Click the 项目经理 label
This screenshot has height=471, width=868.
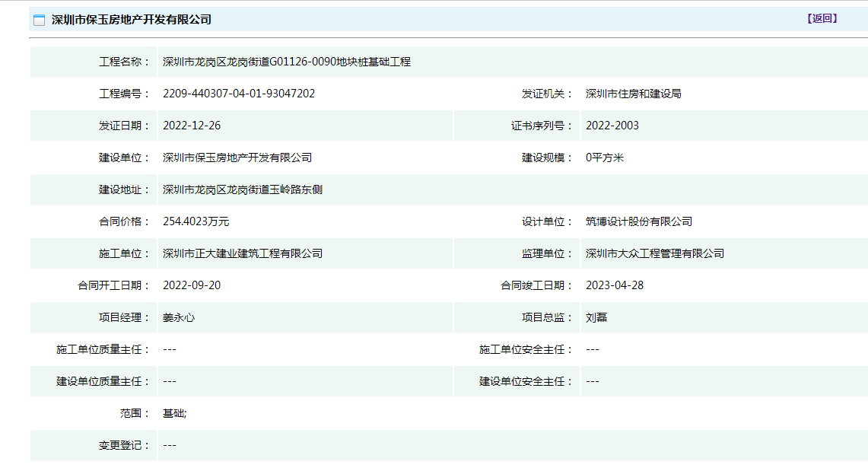125,318
